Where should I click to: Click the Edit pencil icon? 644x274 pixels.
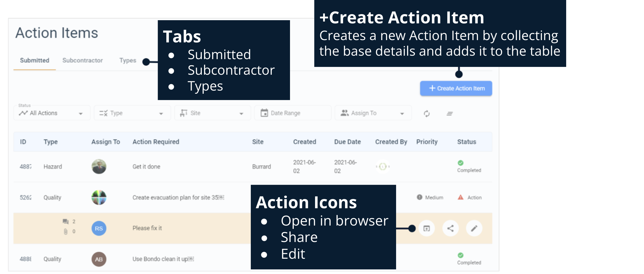[x=474, y=228]
